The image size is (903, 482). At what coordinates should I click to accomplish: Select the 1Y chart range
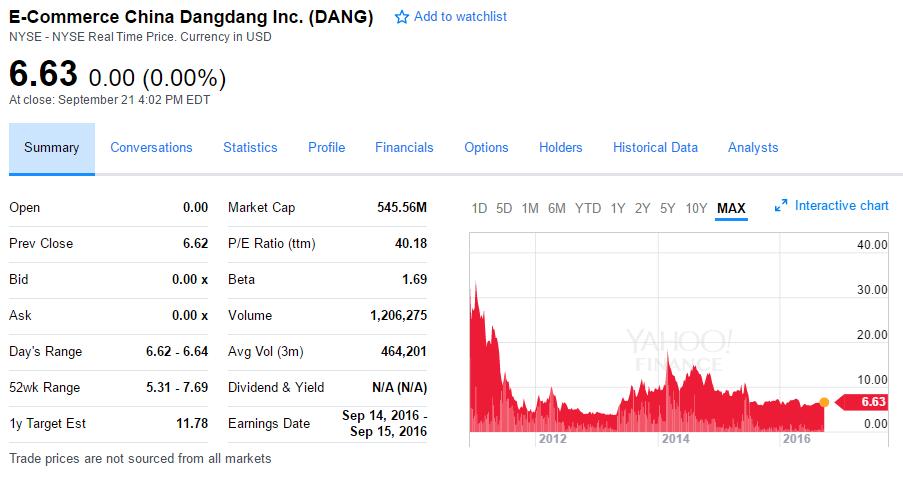click(618, 208)
